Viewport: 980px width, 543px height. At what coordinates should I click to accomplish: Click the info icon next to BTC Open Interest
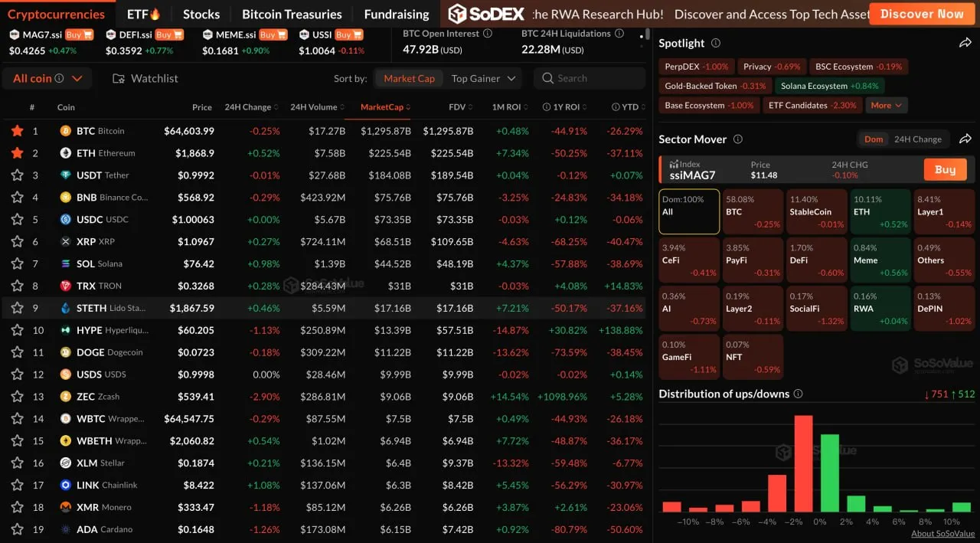(488, 34)
